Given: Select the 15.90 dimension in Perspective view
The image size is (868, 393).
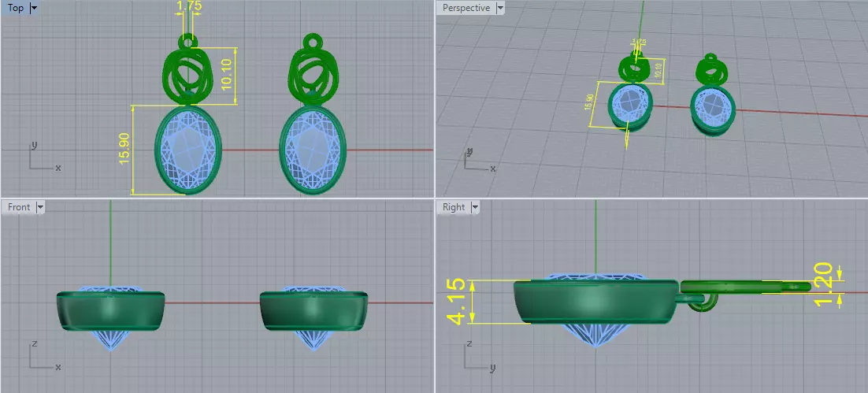Looking at the screenshot, I should pos(589,102).
